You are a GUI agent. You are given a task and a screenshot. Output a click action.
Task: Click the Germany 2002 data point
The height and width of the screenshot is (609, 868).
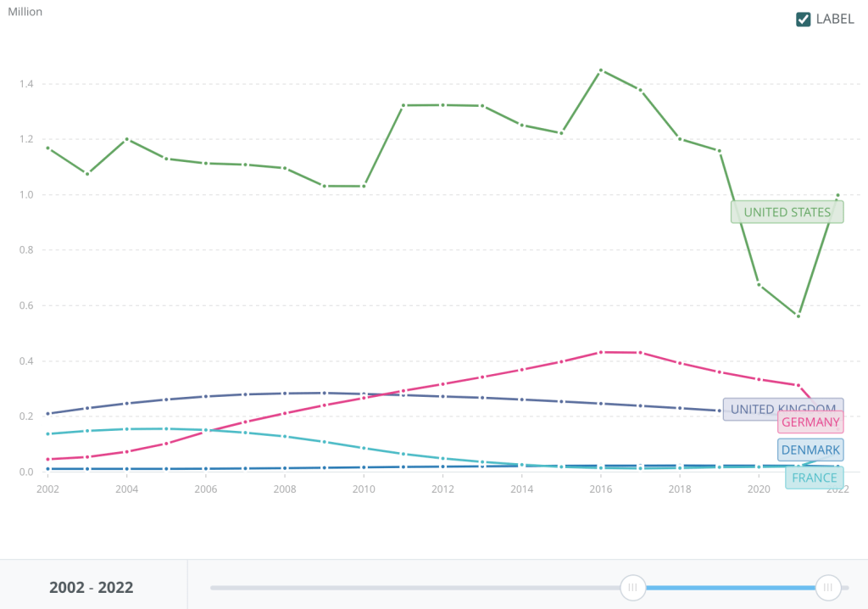pos(48,460)
